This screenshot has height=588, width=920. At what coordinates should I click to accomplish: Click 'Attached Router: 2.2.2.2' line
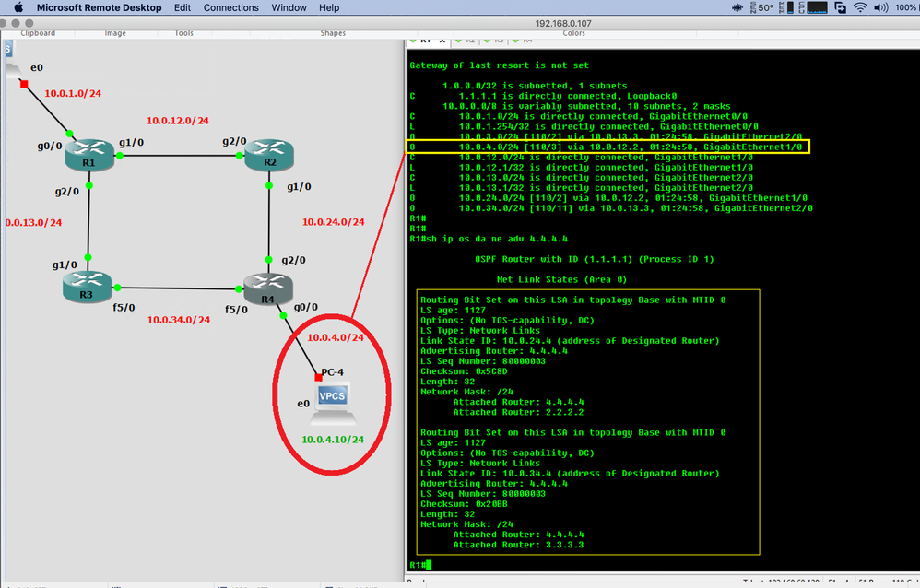pyautogui.click(x=519, y=412)
